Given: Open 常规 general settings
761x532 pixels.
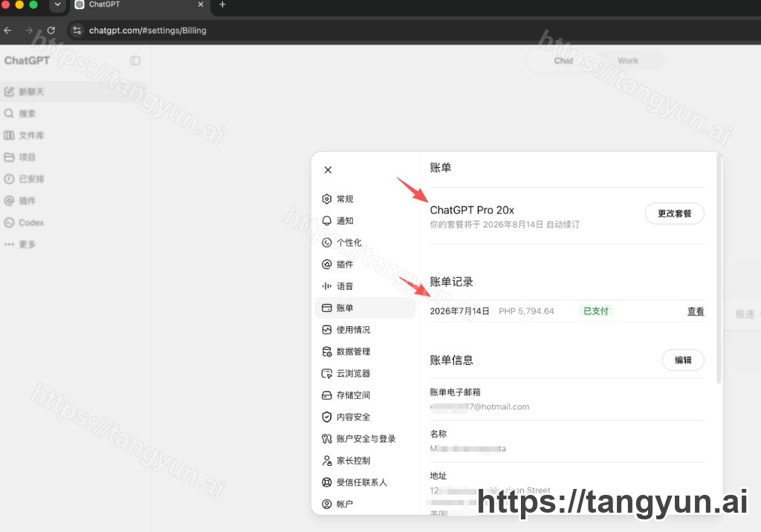Looking at the screenshot, I should [x=365, y=199].
